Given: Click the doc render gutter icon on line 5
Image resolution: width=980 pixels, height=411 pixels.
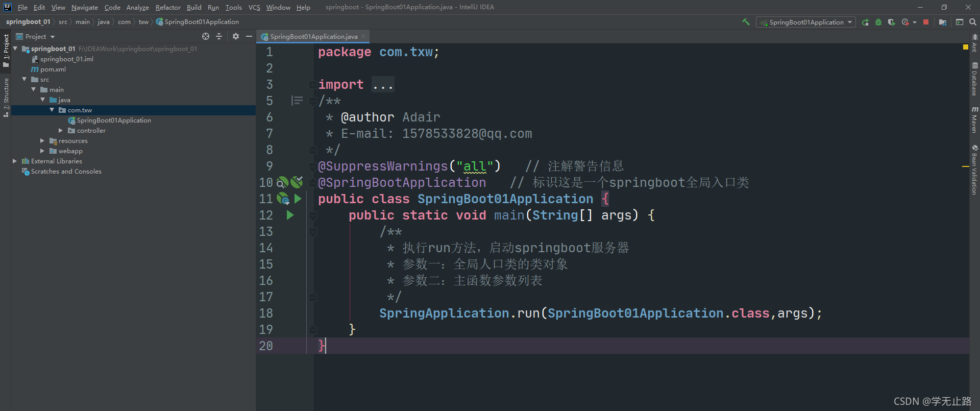Looking at the screenshot, I should 297,101.
